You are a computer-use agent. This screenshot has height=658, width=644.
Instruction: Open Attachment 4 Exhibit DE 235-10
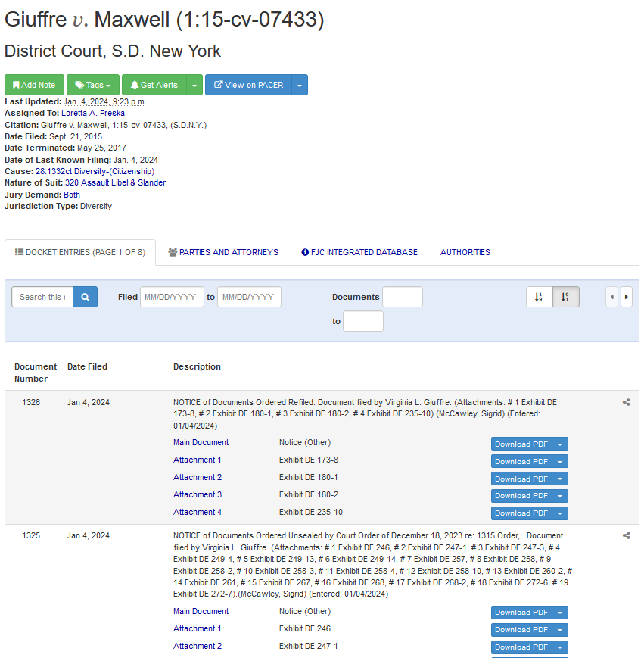[198, 513]
